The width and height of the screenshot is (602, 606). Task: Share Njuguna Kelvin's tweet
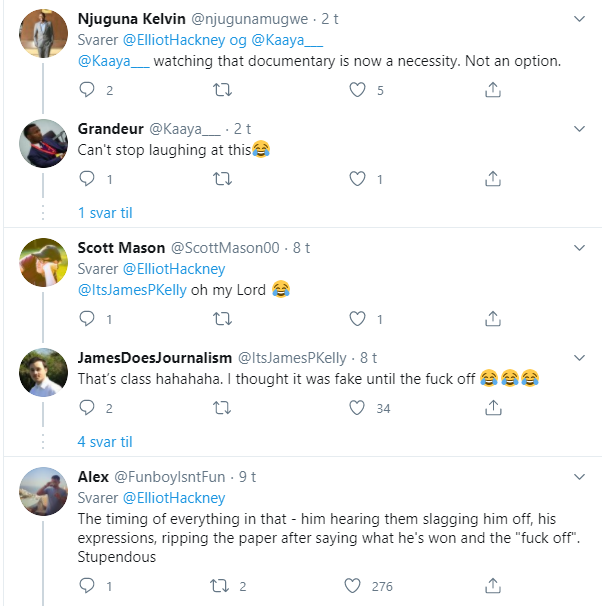[492, 91]
